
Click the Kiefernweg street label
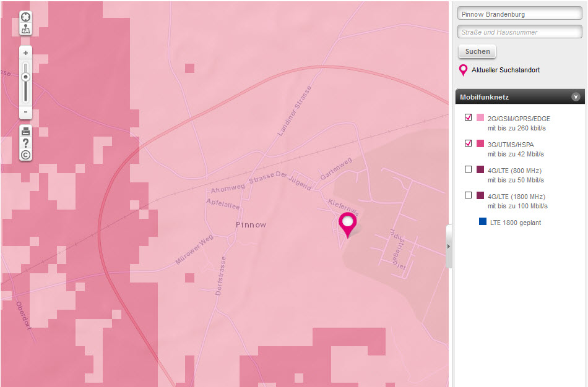click(x=343, y=207)
